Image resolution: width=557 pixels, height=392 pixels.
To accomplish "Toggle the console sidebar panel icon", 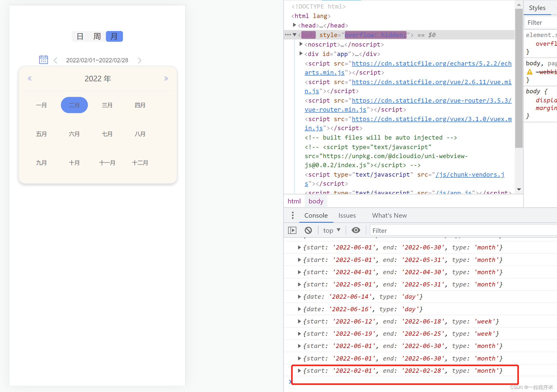I will (292, 230).
